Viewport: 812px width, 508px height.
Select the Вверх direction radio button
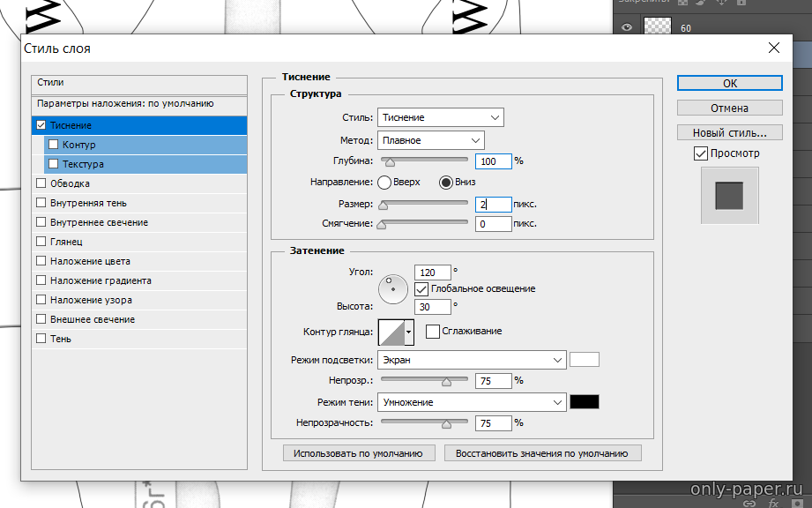[x=384, y=183]
